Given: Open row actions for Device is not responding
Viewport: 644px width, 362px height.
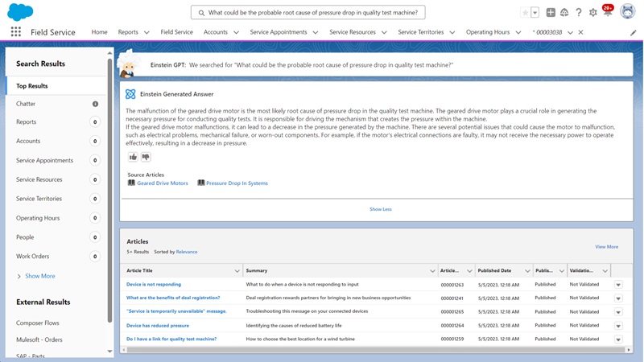Looking at the screenshot, I should pyautogui.click(x=618, y=285).
